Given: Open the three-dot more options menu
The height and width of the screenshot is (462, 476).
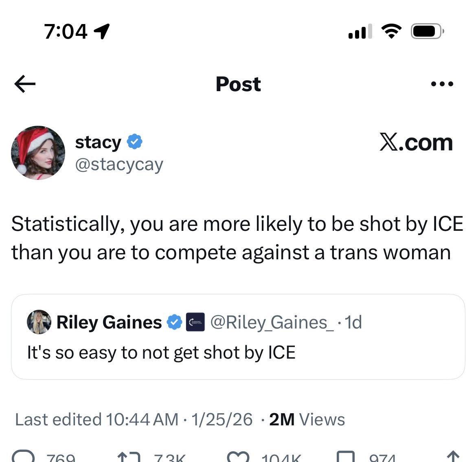Looking at the screenshot, I should [442, 84].
